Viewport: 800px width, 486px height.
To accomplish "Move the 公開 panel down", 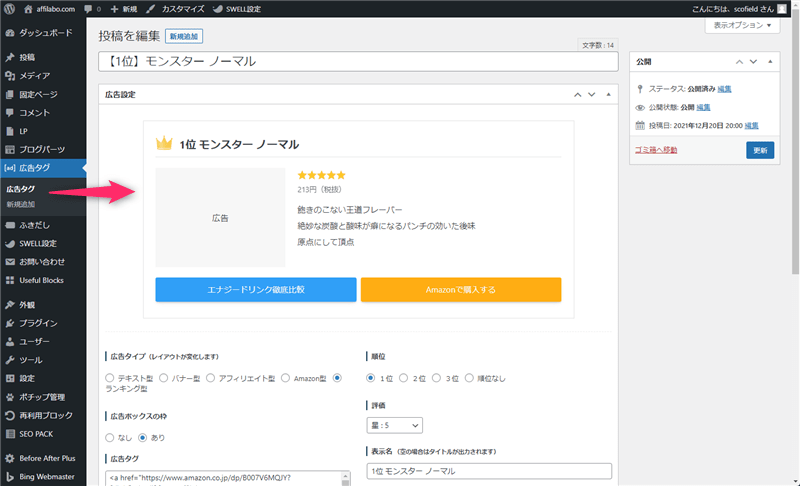I will point(753,62).
